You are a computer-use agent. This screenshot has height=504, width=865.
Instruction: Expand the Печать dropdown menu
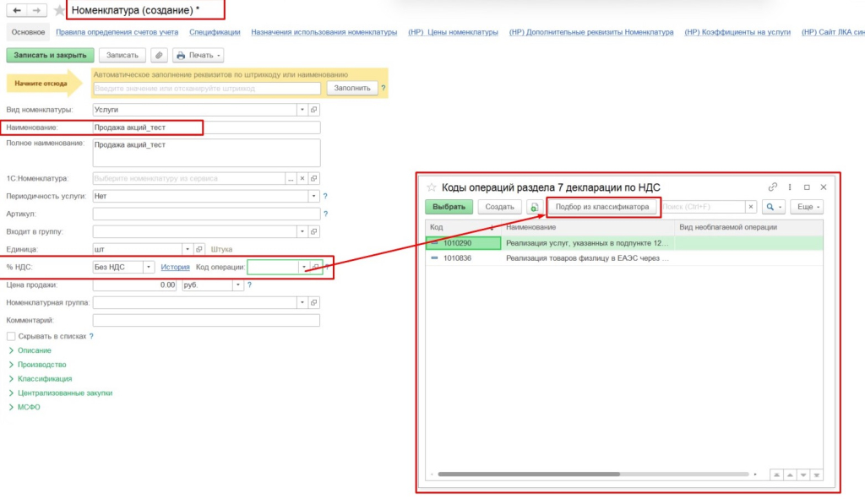(x=198, y=55)
